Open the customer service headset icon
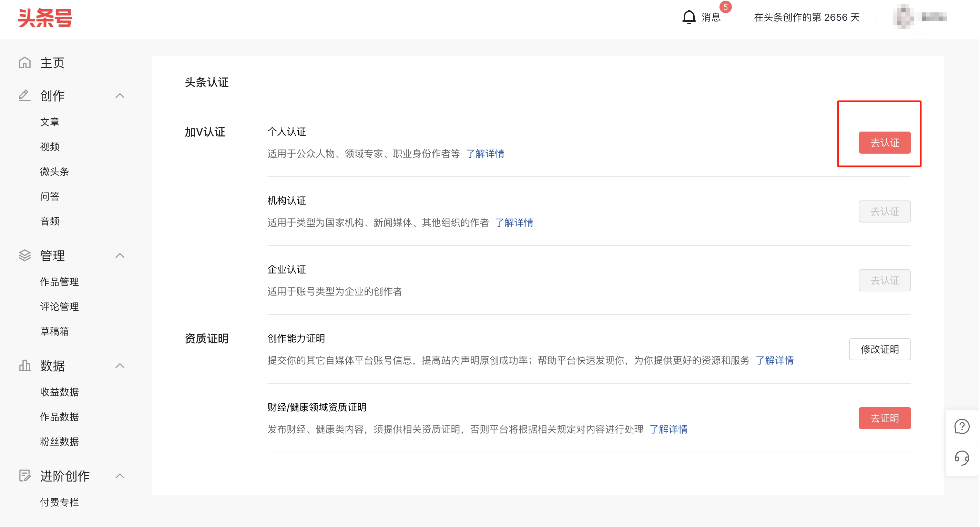Viewport: 980px width, 527px height. [961, 458]
